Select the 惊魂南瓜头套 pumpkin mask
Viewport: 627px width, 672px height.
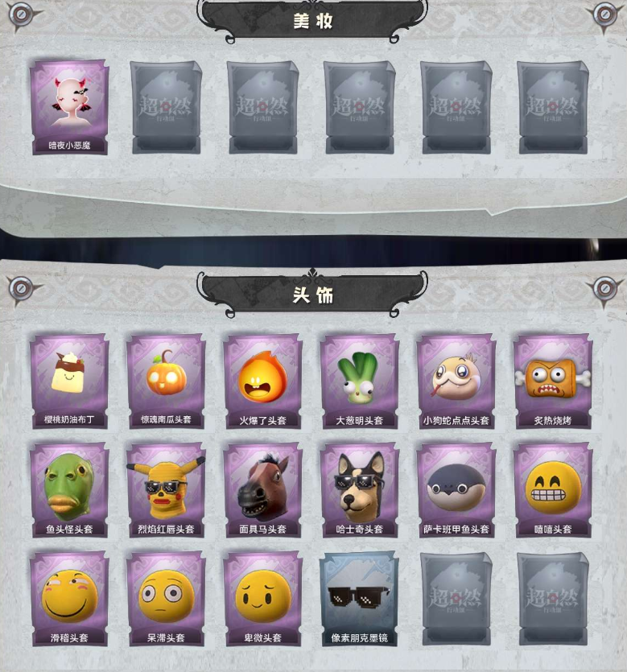[166, 381]
